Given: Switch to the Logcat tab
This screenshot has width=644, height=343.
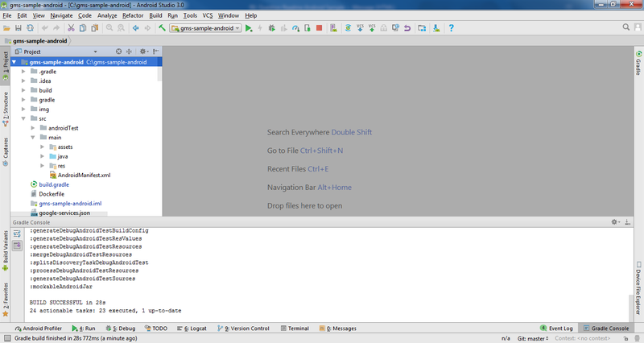Looking at the screenshot, I should pos(195,329).
